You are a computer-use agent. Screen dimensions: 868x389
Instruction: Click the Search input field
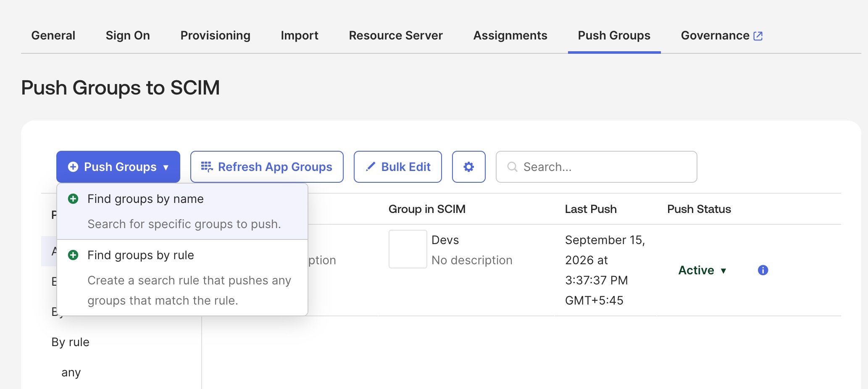click(596, 167)
